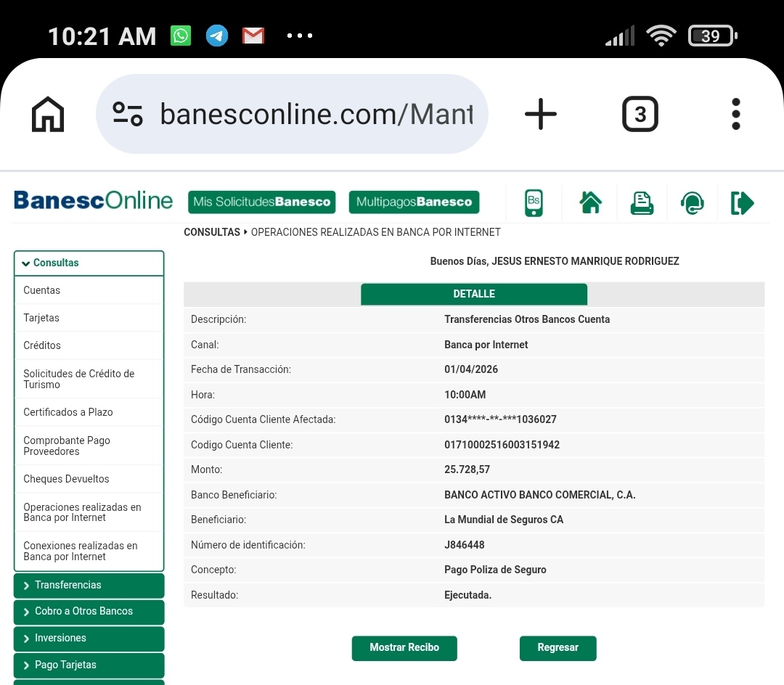784x685 pixels.
Task: Click the Regresar button
Action: pyautogui.click(x=558, y=648)
